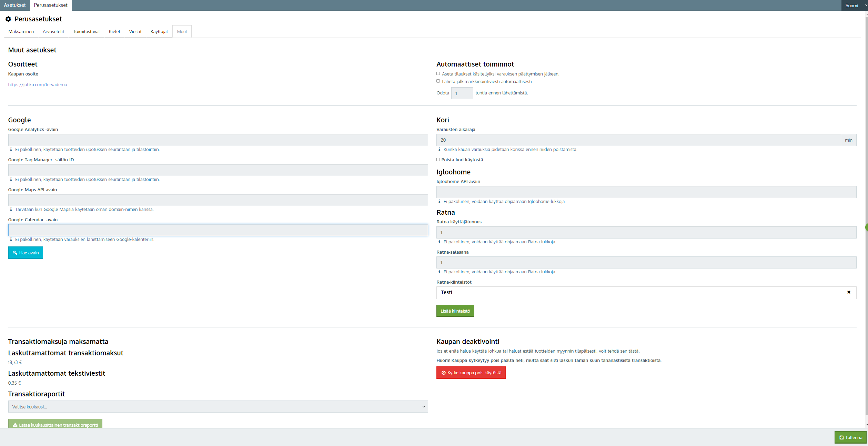Save settings with the Tallenna button
This screenshot has height=446, width=868.
point(850,437)
